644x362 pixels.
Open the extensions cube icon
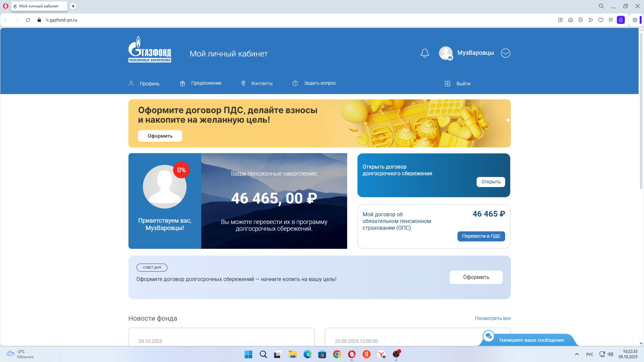pos(635,20)
